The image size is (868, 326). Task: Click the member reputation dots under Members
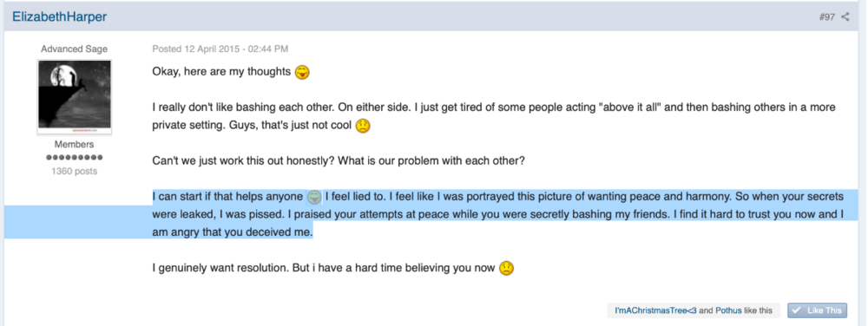tap(74, 158)
